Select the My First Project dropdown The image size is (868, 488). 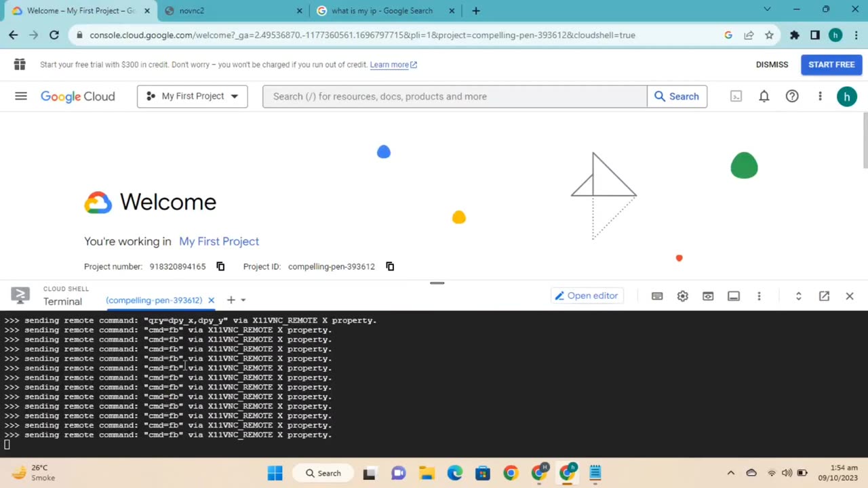coord(193,96)
